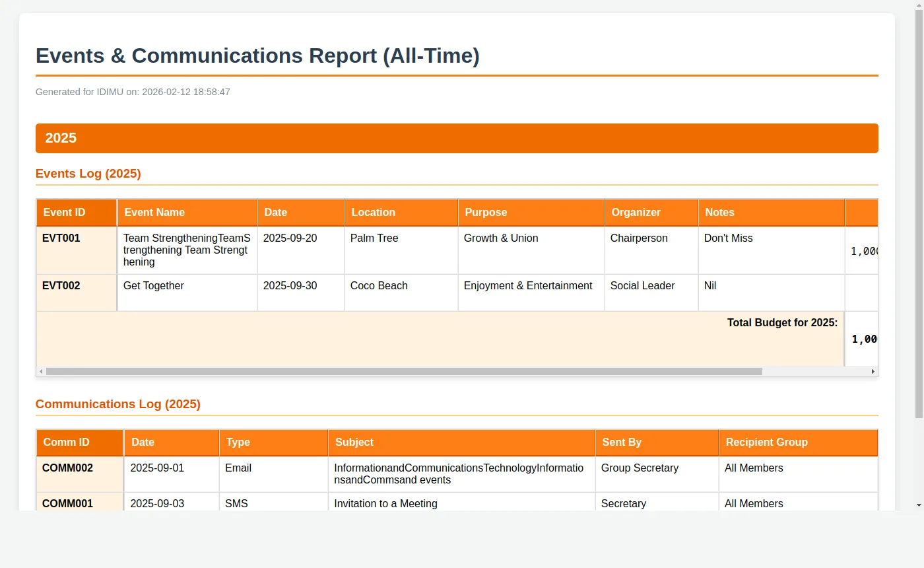This screenshot has width=924, height=568.
Task: Click the InformationandCommunications subject cell
Action: point(462,474)
